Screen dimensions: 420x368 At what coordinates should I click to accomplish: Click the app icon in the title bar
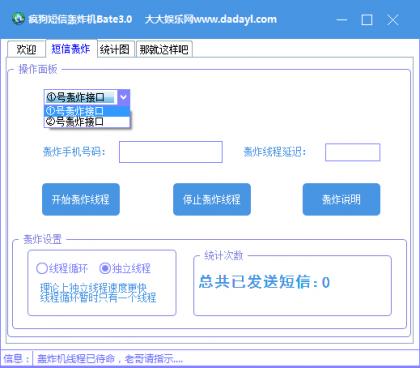tap(18, 19)
